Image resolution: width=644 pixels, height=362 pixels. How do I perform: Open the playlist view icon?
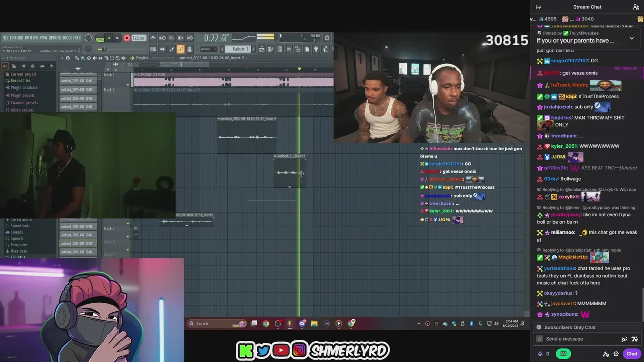[x=262, y=49]
